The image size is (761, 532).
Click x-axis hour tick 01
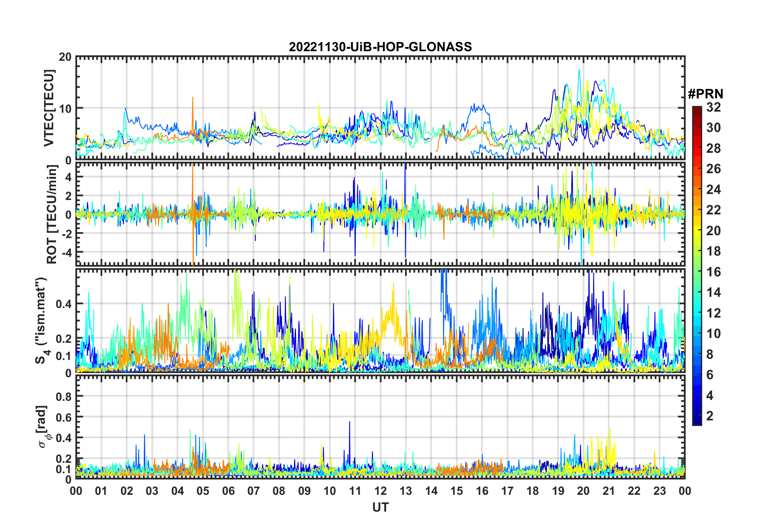click(101, 491)
